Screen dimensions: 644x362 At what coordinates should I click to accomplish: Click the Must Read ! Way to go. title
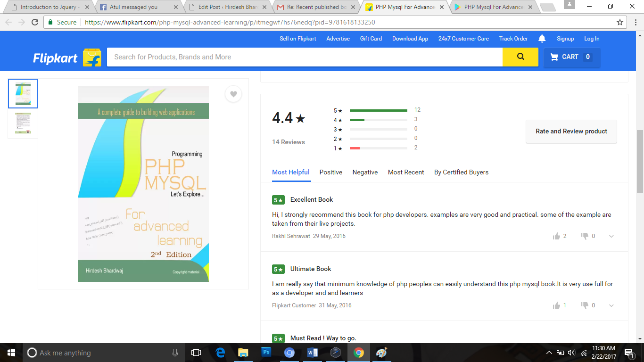[x=323, y=338]
